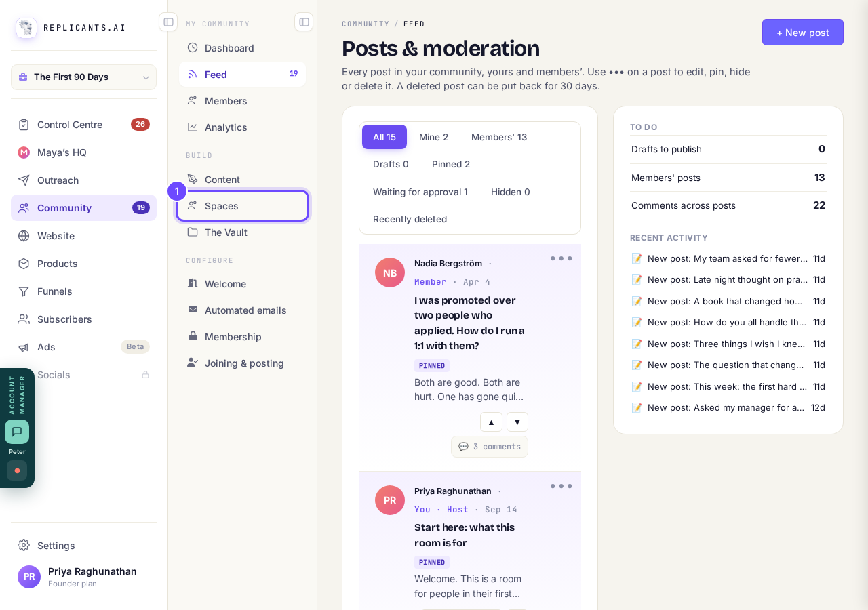Collapse the main sidebar beside the Replicants.ai logo
This screenshot has height=610, width=868.
click(x=168, y=22)
